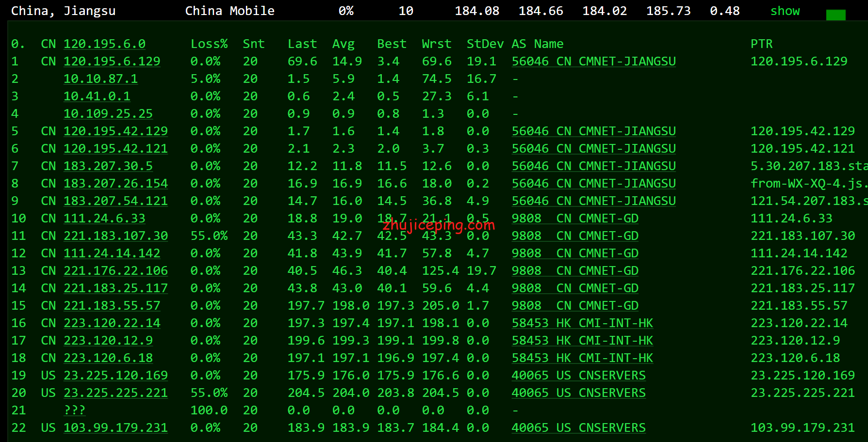Screen dimensions: 868x442
Task: Open hop 11 IP 221.183.107.30 link
Action: [x=115, y=236]
